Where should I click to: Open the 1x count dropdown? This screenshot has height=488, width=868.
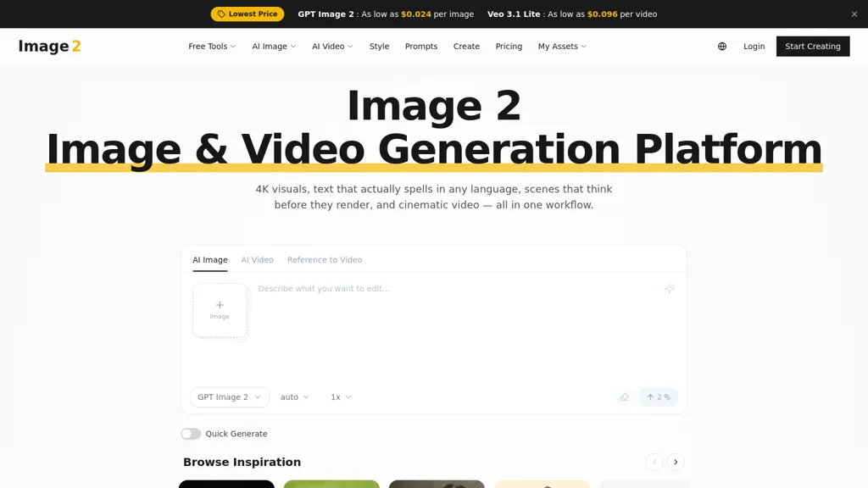(x=341, y=397)
